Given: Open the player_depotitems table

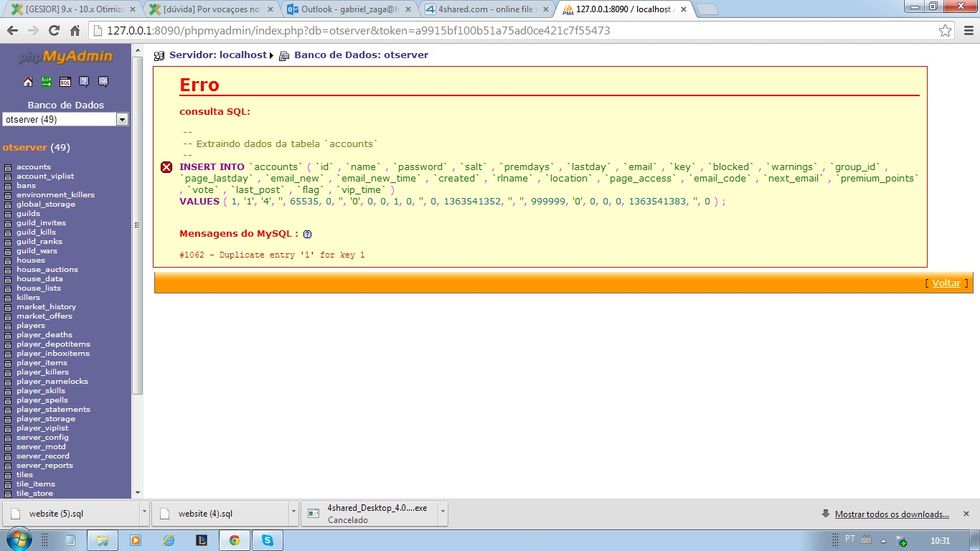Looking at the screenshot, I should tap(53, 344).
